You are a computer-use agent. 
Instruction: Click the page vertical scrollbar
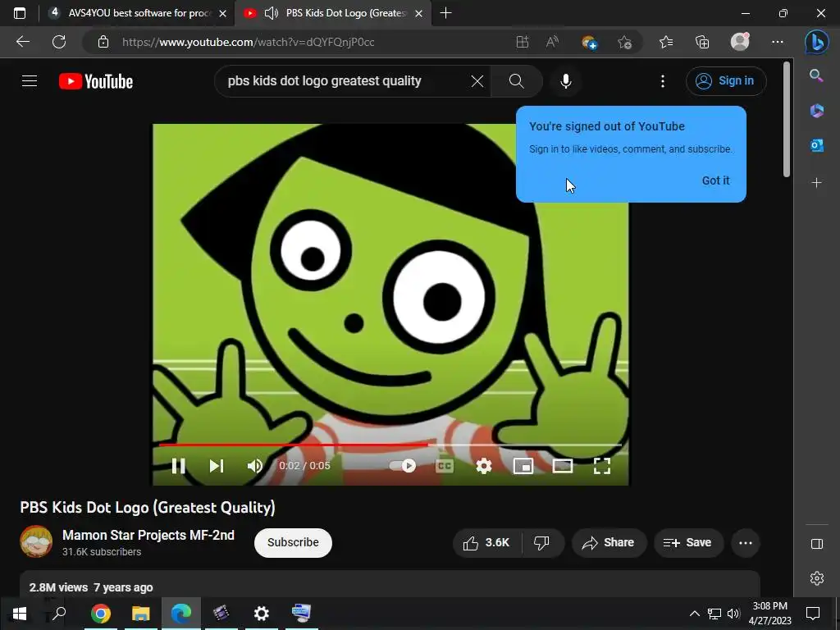click(x=787, y=120)
